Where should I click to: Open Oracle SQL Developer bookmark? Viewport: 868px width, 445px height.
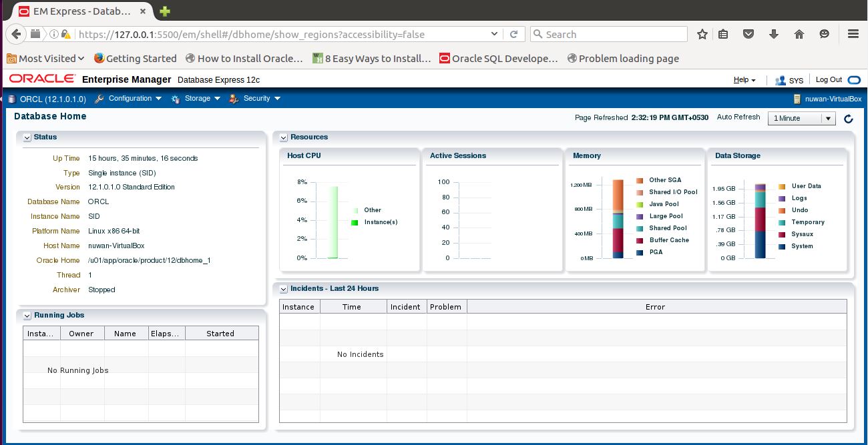click(x=499, y=59)
